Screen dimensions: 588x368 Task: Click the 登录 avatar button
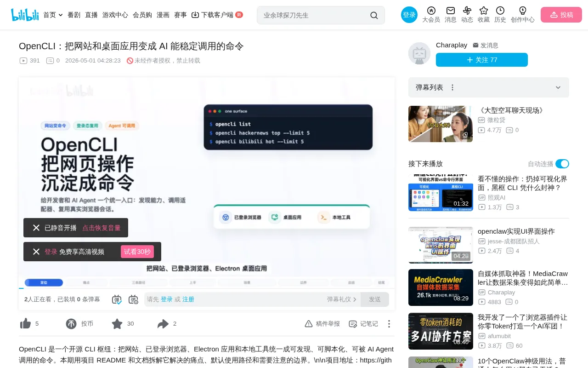[x=409, y=15]
